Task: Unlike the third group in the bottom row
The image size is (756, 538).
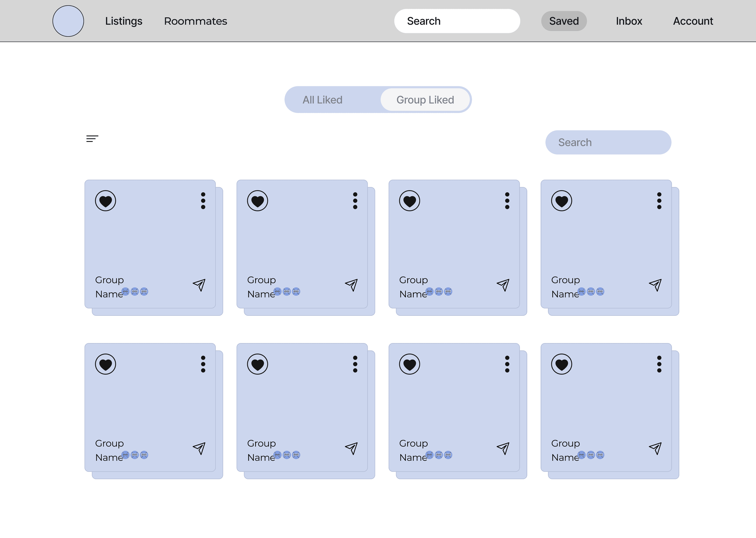Action: tap(409, 364)
